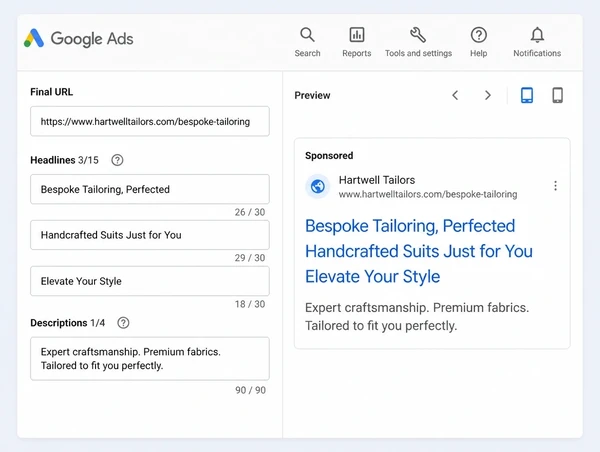Open the Tools and settings wrench icon

(x=418, y=35)
